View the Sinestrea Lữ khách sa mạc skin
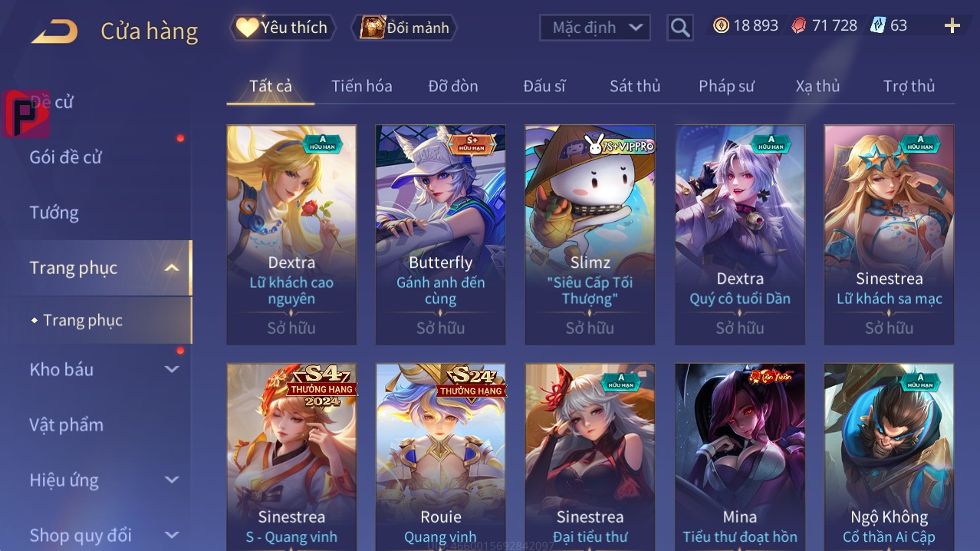This screenshot has width=980, height=551. point(890,235)
